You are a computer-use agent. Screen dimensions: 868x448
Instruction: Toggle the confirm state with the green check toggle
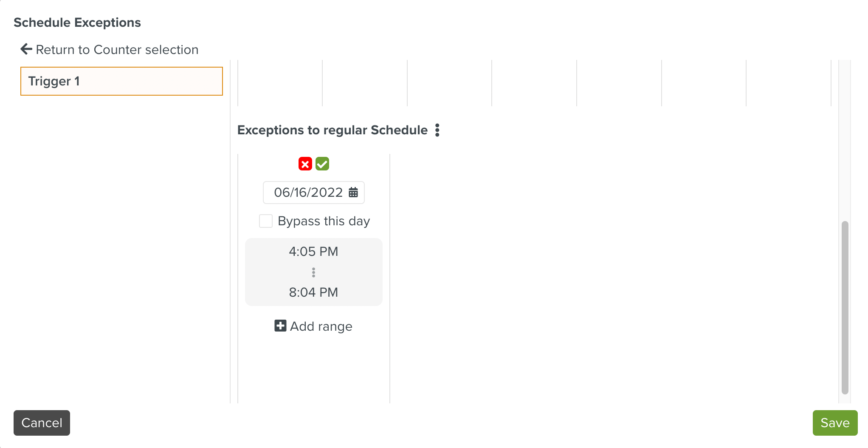[x=322, y=164]
